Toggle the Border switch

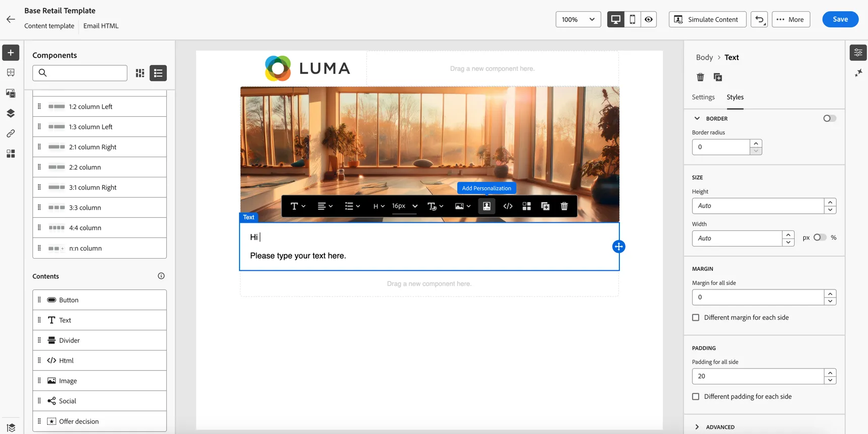[x=829, y=118]
